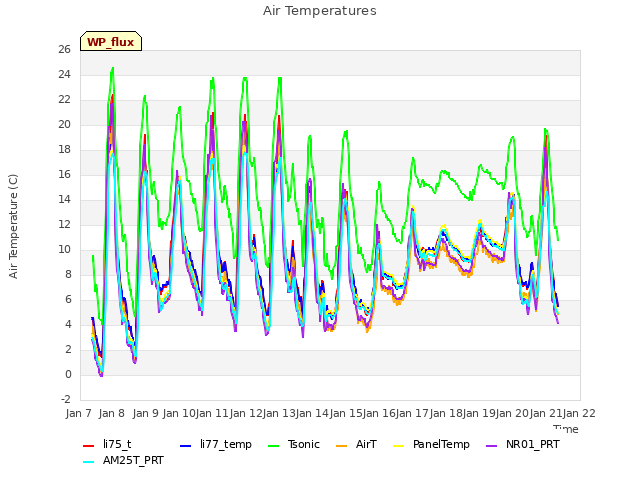640x480 pixels.
Task: Click the purple NR01_PRT legend swatch
Action: [x=492, y=446]
